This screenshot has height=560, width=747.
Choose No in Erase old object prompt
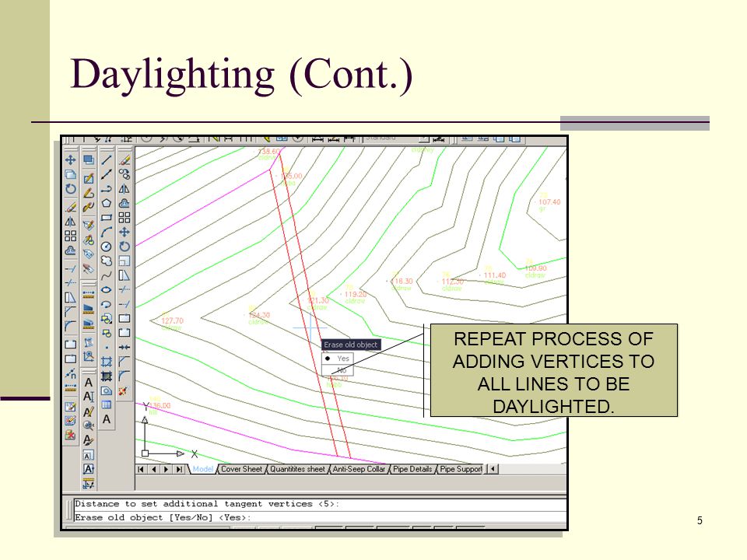click(x=337, y=369)
